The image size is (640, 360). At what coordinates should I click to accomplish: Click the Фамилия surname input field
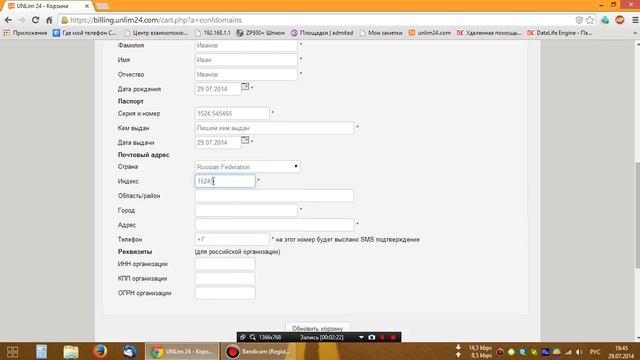coord(246,45)
